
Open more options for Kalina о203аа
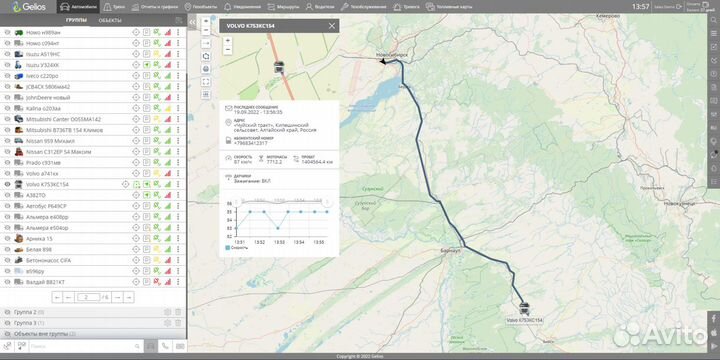[178, 108]
